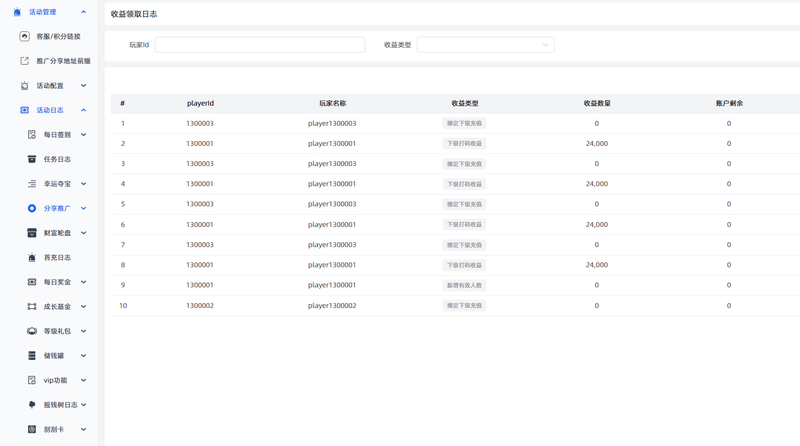Click the 分享推广 blue circle icon

pyautogui.click(x=32, y=208)
